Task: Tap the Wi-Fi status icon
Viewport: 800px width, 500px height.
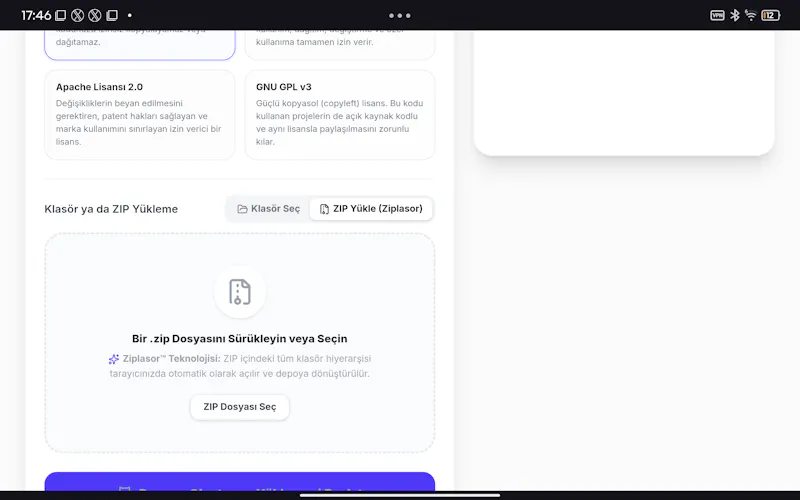Action: click(x=751, y=15)
